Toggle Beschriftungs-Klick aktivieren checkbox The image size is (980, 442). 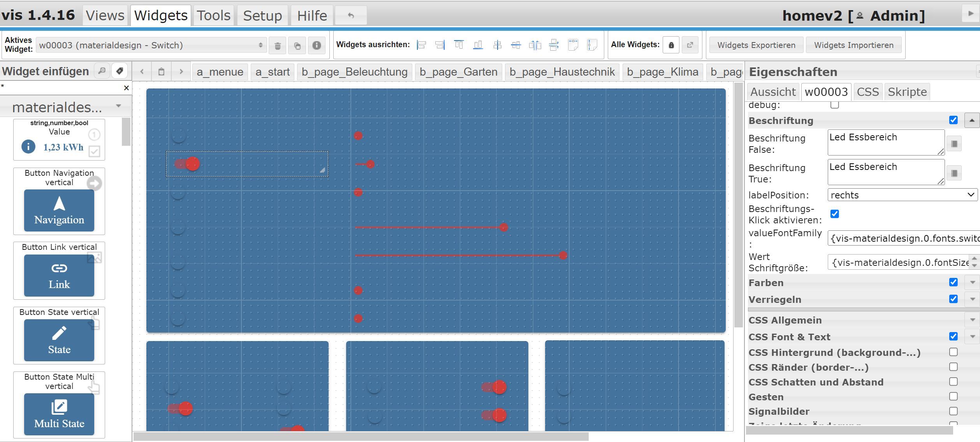coord(834,214)
